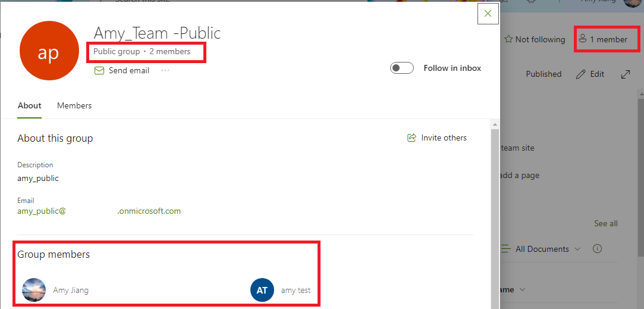The image size is (644, 309).
Task: Switch to the About tab
Action: [30, 106]
